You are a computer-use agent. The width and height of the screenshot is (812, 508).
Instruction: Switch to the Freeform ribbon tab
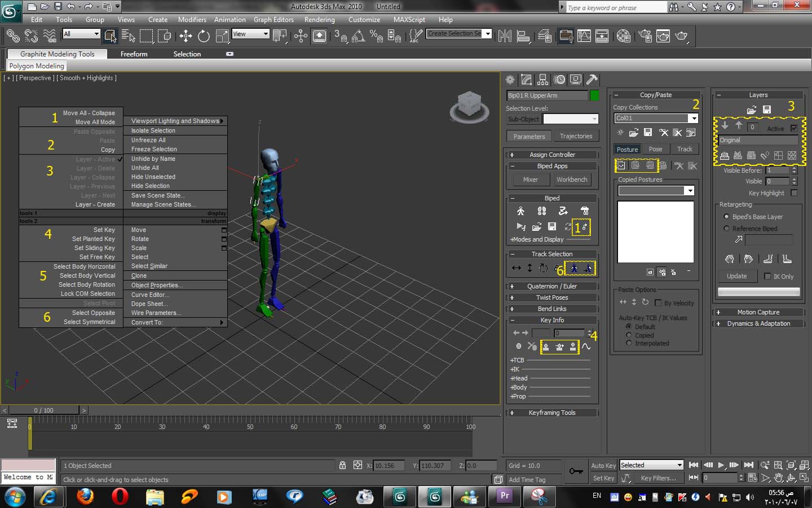pyautogui.click(x=134, y=54)
